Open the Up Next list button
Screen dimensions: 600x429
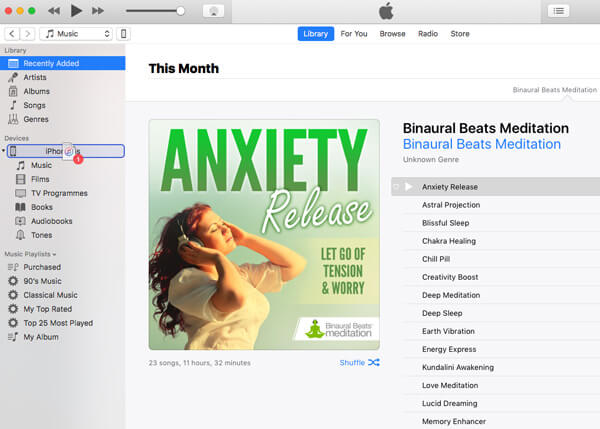[x=559, y=11]
